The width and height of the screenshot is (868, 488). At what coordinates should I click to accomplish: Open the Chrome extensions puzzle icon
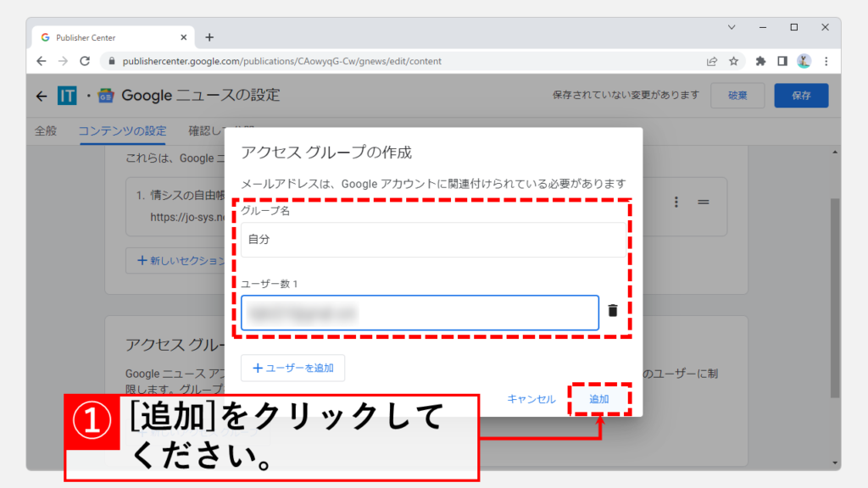760,61
